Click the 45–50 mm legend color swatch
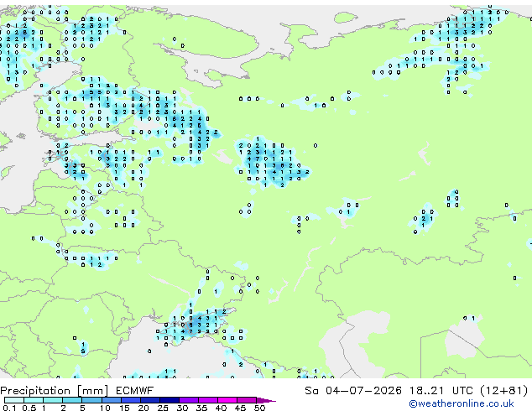The image size is (532, 411). pos(247,400)
